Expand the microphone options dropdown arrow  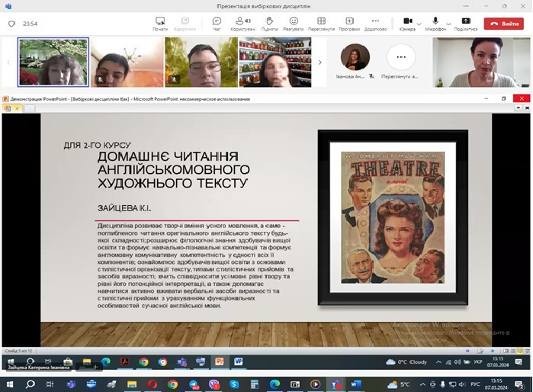pos(449,23)
